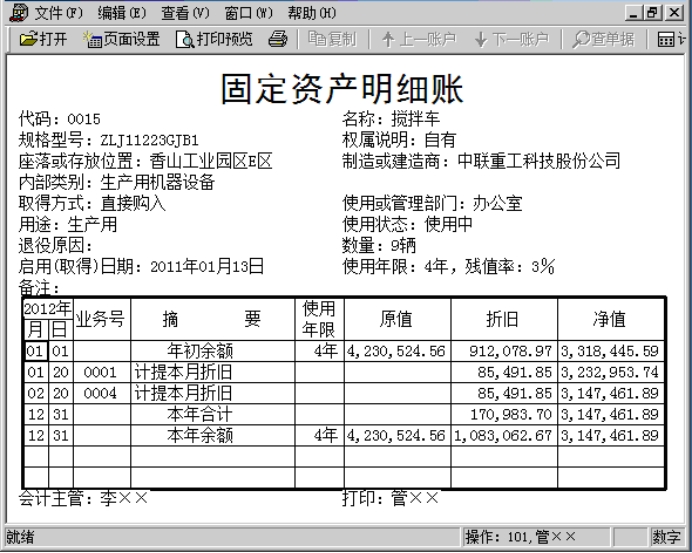Click the 复制 (Copy) toolbar button
The image size is (692, 553).
coord(335,40)
